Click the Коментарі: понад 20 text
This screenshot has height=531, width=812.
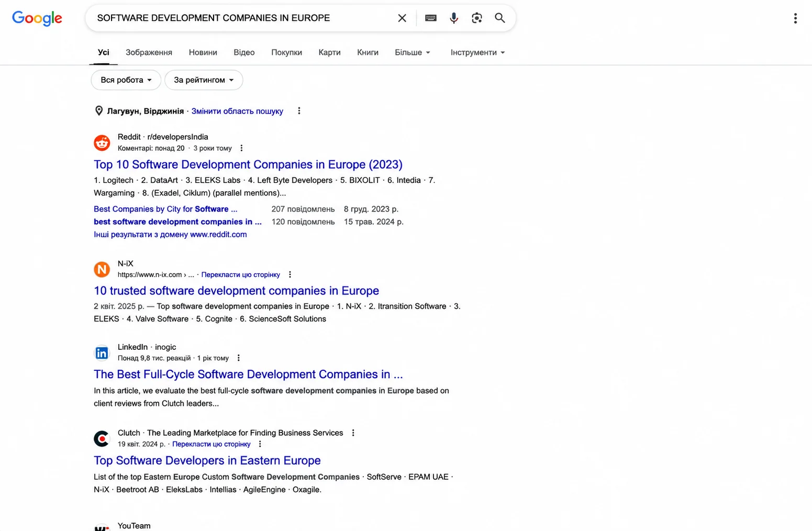coord(151,148)
